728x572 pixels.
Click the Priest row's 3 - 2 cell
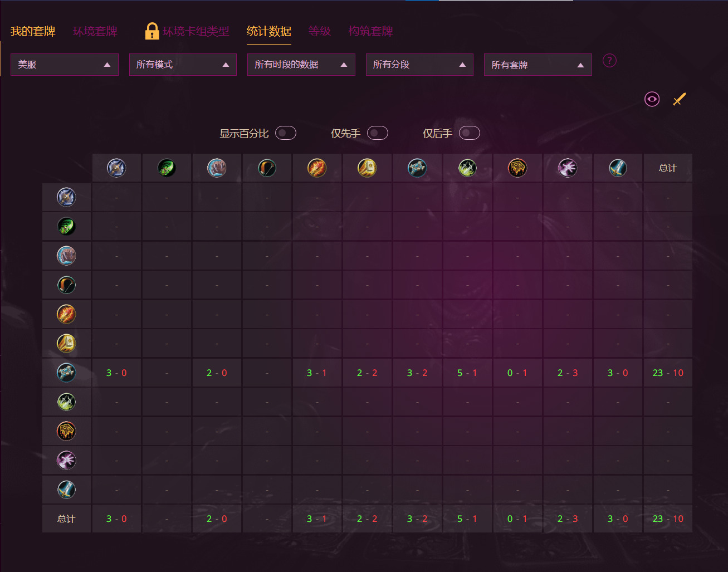[x=417, y=373]
